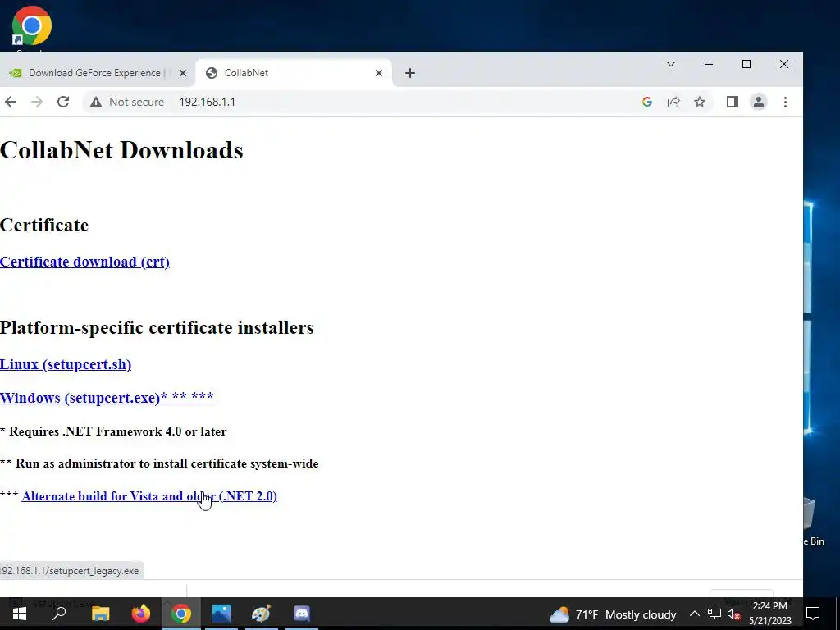Open network status tray icon
840x630 pixels.
click(714, 614)
